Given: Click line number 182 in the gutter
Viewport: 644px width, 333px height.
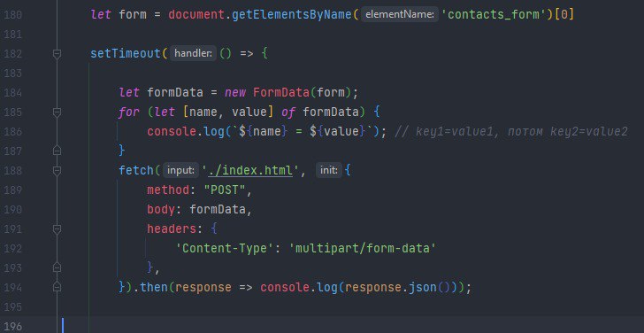Looking at the screenshot, I should pyautogui.click(x=12, y=54).
